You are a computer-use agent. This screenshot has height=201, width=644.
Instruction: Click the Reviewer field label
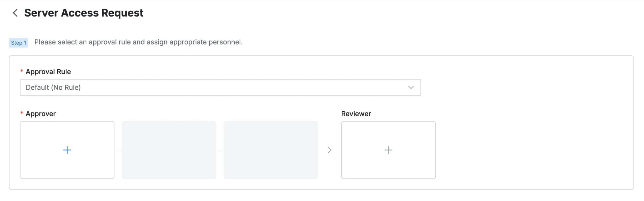point(356,114)
